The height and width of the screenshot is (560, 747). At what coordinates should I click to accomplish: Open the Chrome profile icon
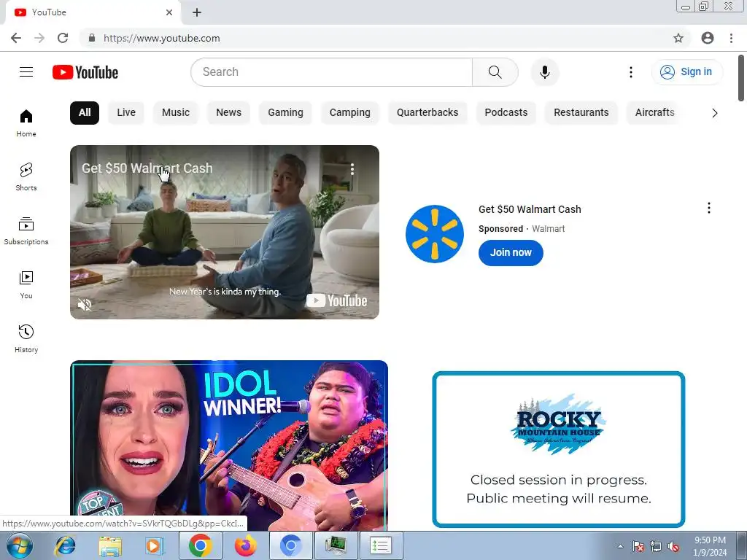(x=708, y=38)
